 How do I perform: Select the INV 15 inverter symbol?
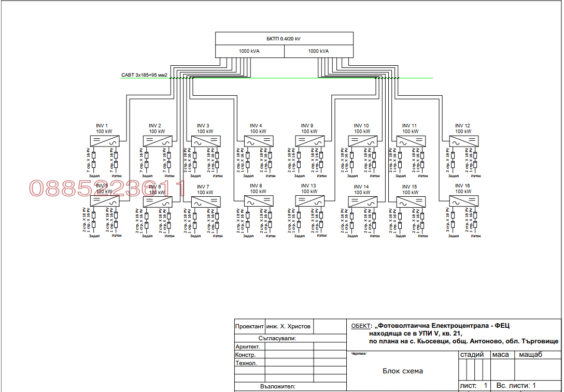tap(412, 201)
